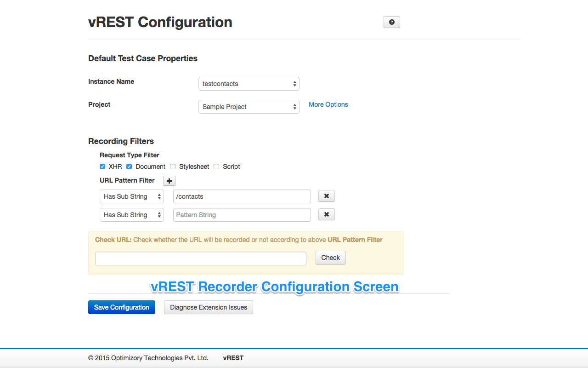The image size is (588, 368).
Task: Enable the Script request type checkbox
Action: [x=216, y=167]
